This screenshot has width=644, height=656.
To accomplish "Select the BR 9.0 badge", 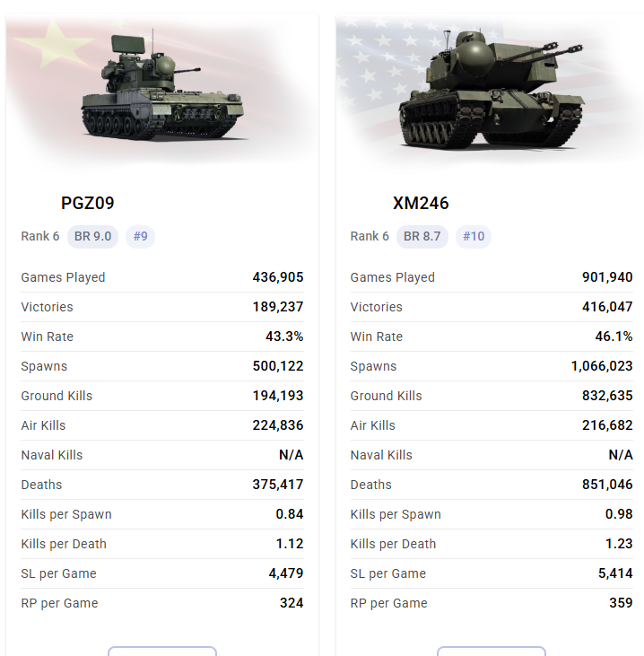I will [x=93, y=236].
